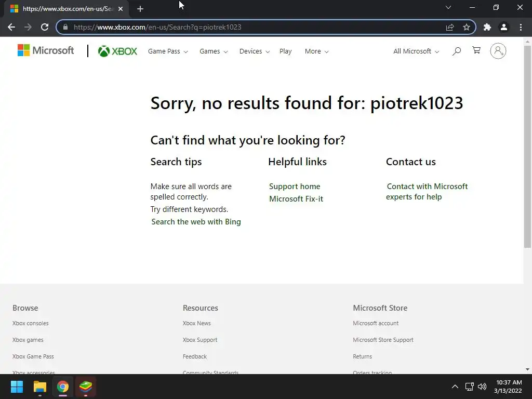Viewport: 532px width, 399px height.
Task: Open the Chrome profile avatar icon
Action: coord(504,27)
